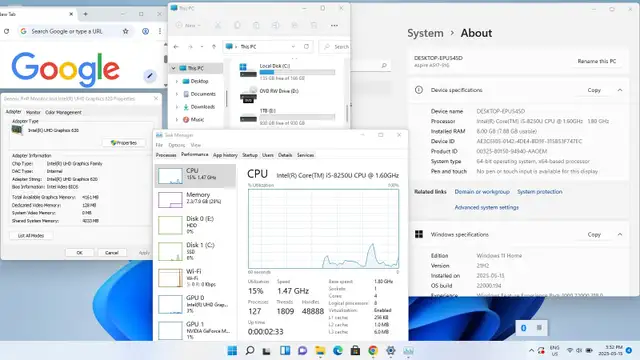Open the Microsoft Edge taskbar icon
The height and width of the screenshot is (360, 640).
338,351
